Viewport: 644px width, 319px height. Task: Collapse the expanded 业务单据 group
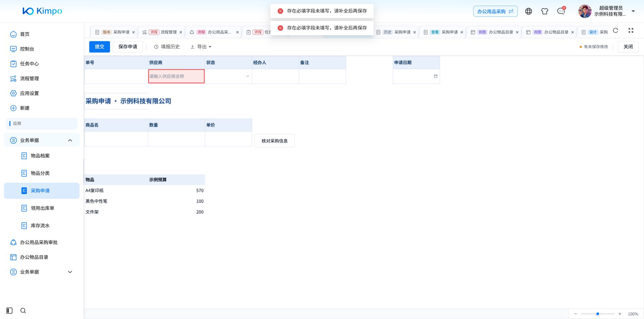click(70, 140)
